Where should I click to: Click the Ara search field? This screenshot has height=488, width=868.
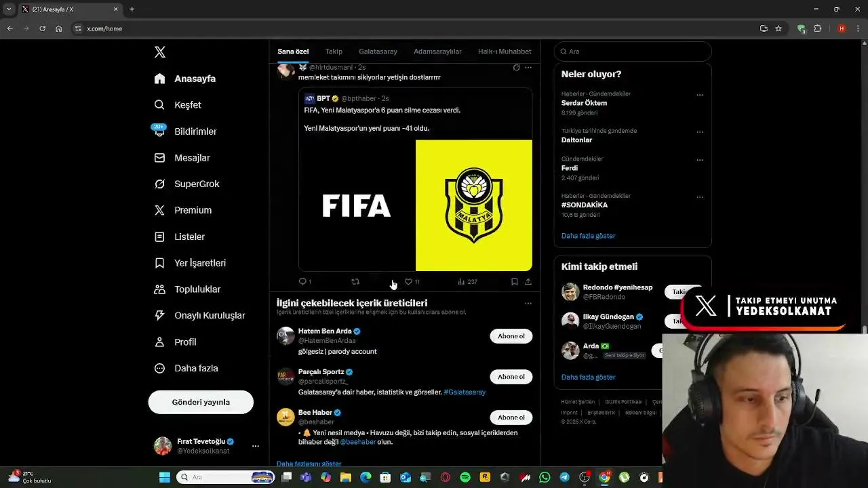pos(633,52)
